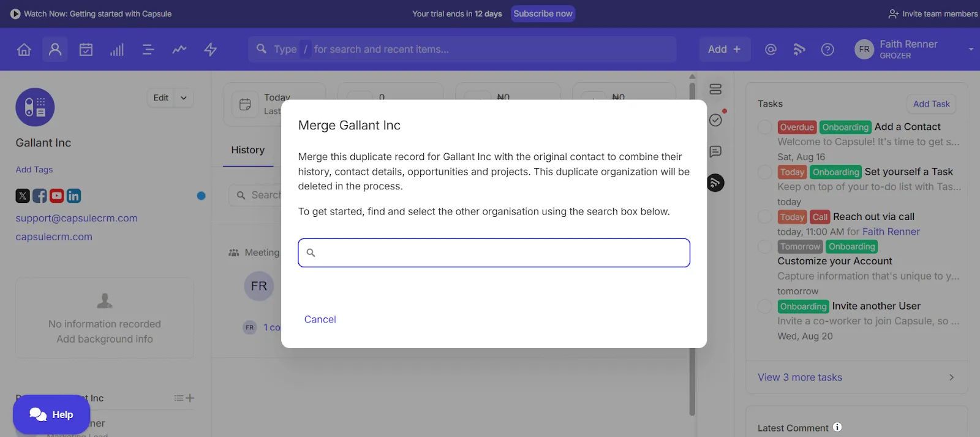Click the Invite team members icon

[894, 13]
